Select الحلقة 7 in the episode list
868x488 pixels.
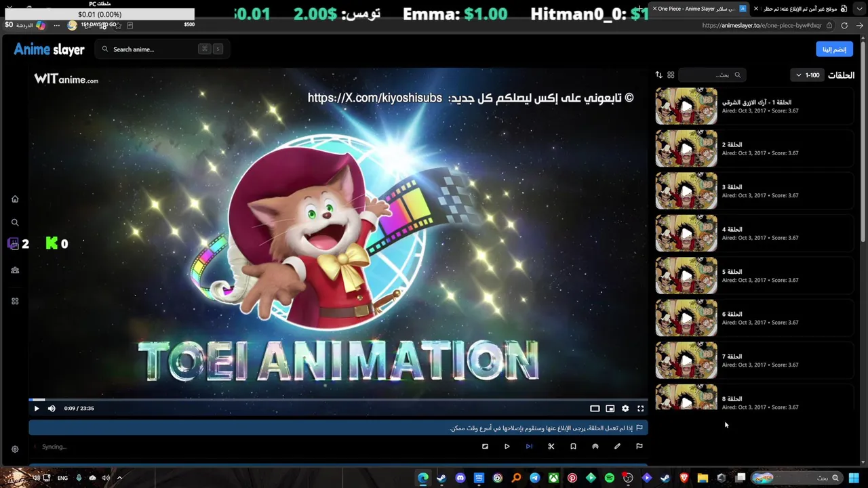click(x=753, y=361)
